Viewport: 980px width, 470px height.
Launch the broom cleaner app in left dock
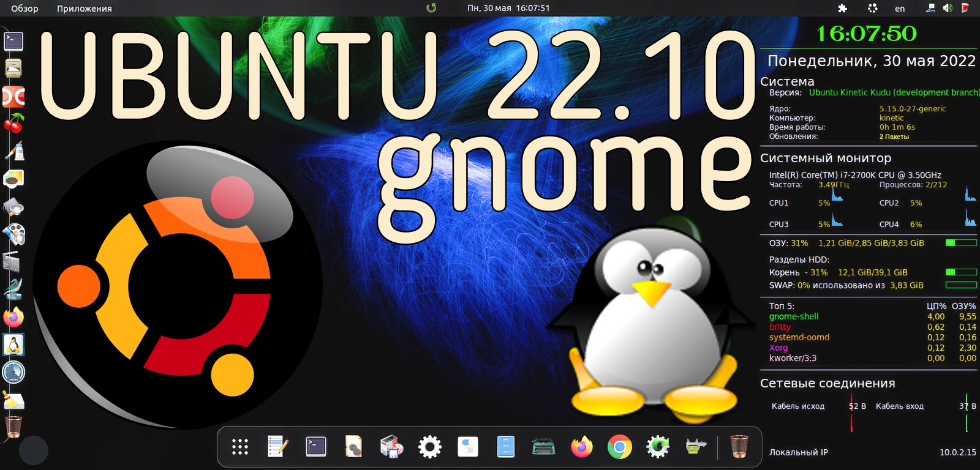(13, 400)
